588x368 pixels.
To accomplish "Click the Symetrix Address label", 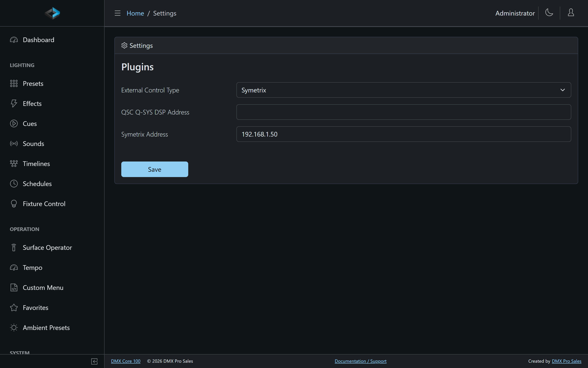I will (145, 134).
